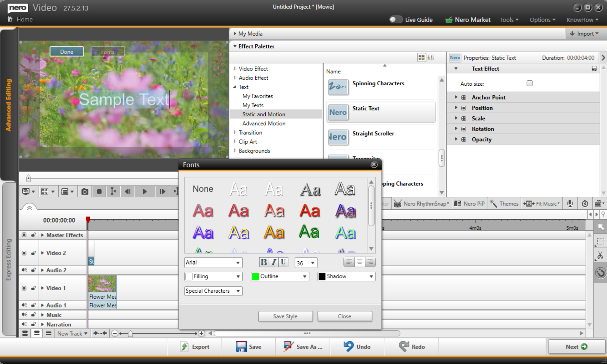Image resolution: width=607 pixels, height=364 pixels.
Task: Click the scissors cut tool
Action: coord(600,256)
